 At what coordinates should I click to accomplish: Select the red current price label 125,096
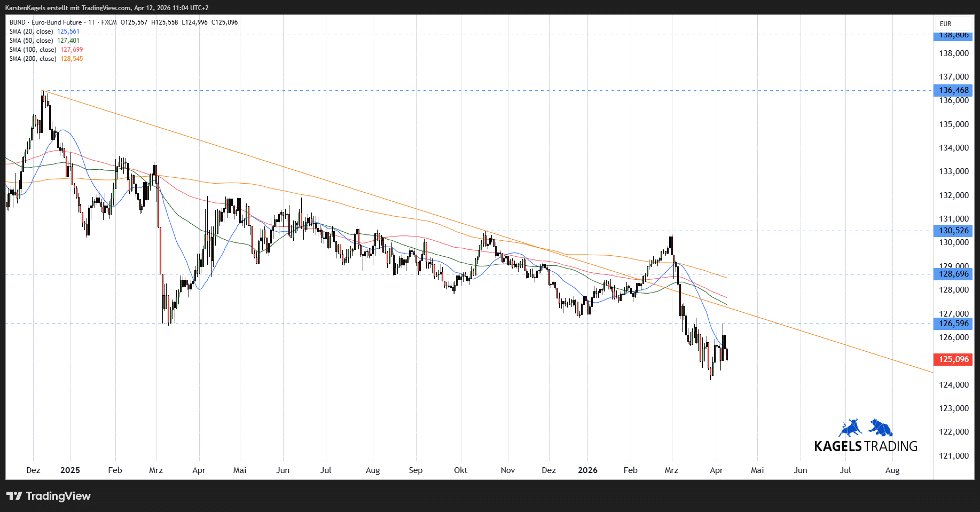[x=953, y=359]
